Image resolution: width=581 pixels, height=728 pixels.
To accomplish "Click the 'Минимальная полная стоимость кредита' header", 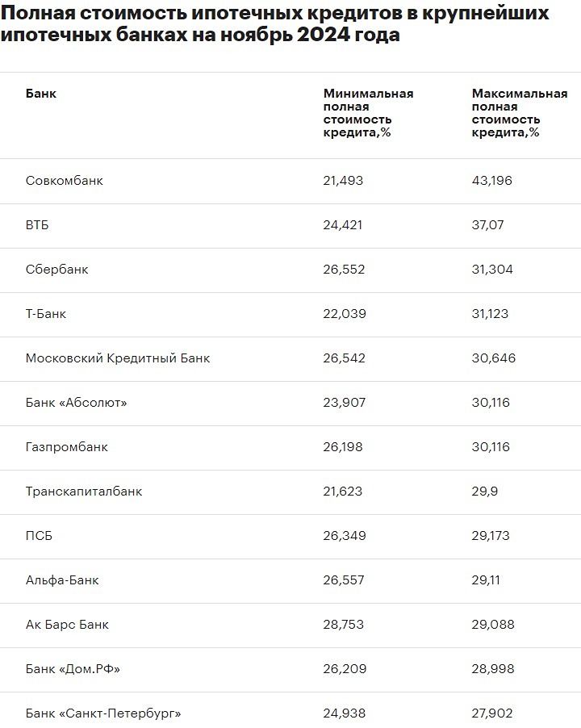I will [367, 113].
